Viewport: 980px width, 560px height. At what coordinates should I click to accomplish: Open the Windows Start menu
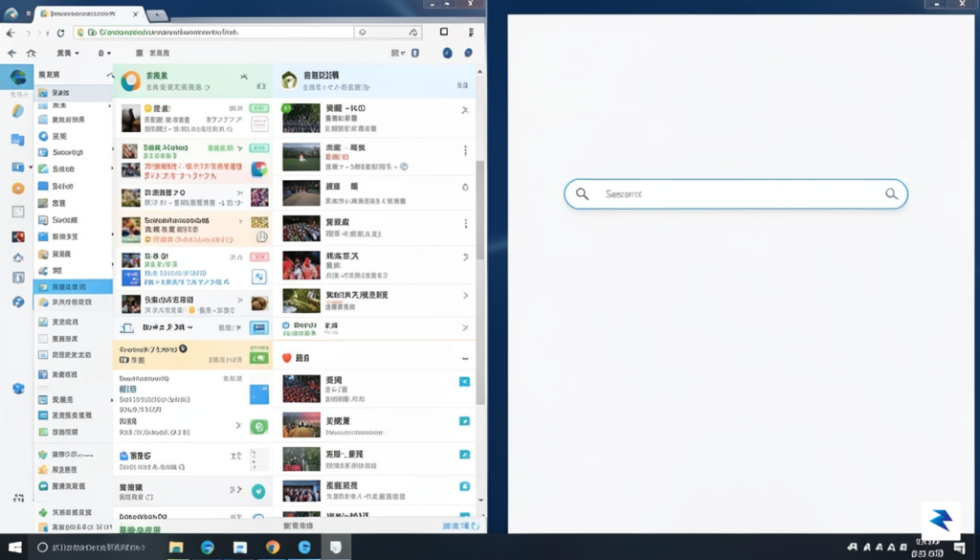[x=15, y=548]
